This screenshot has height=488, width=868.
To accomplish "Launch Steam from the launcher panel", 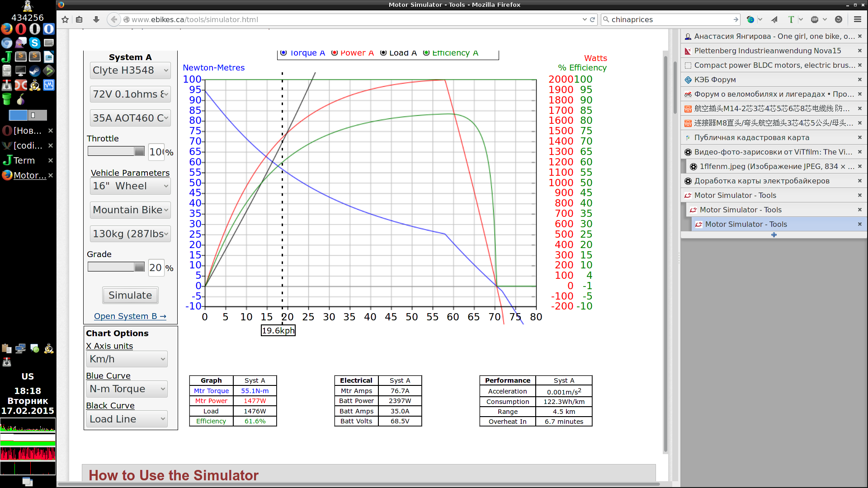I will [x=35, y=71].
